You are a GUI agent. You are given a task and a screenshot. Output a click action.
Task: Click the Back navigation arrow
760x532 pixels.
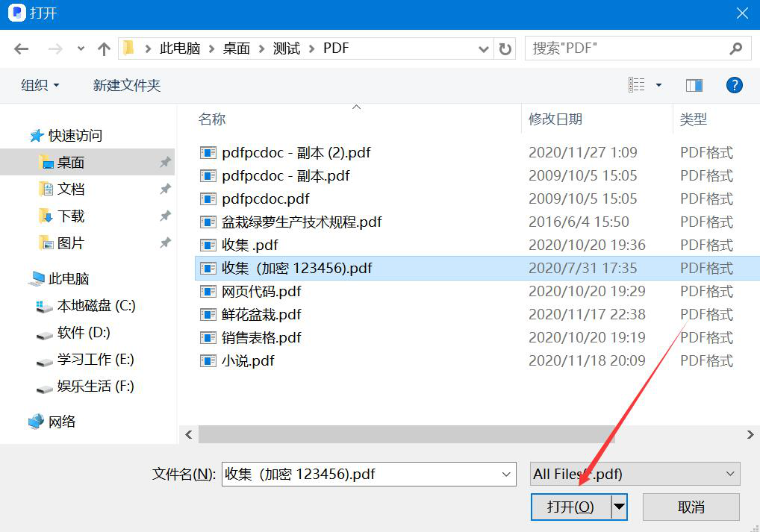22,48
